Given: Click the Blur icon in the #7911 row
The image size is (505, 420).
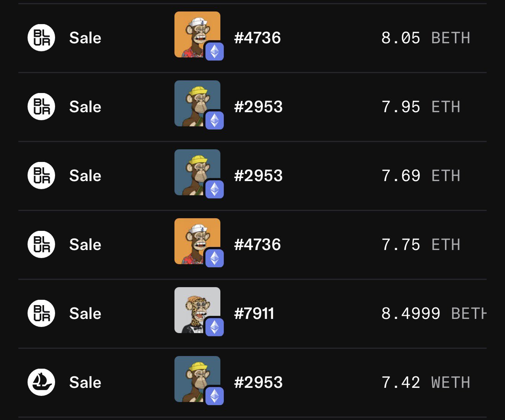Looking at the screenshot, I should [41, 313].
